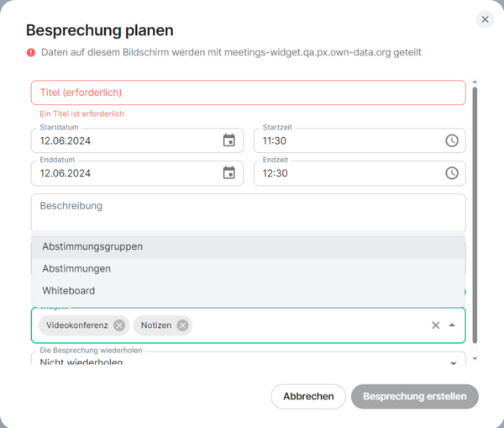Close the Besprechung planen dialog
The width and height of the screenshot is (504, 428).
pyautogui.click(x=485, y=19)
